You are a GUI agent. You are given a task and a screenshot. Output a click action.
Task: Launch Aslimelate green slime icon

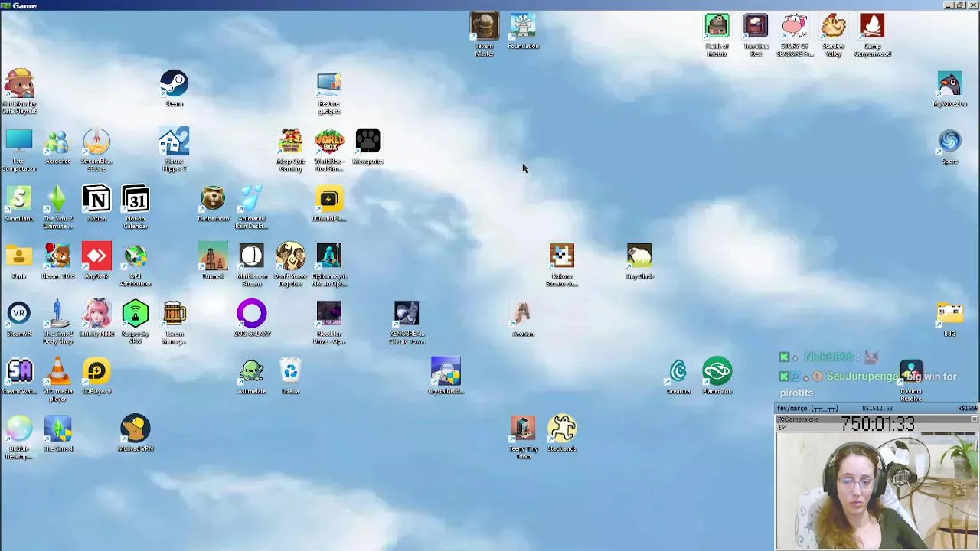pyautogui.click(x=251, y=372)
